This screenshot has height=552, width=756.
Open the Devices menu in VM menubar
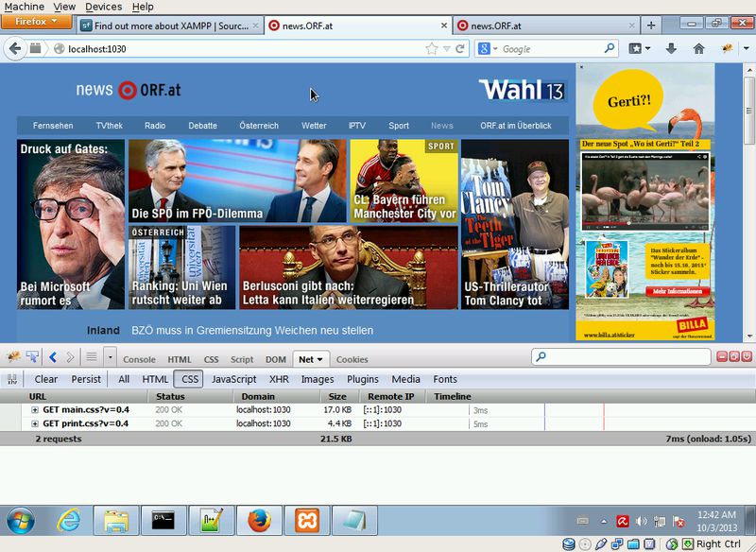(103, 7)
